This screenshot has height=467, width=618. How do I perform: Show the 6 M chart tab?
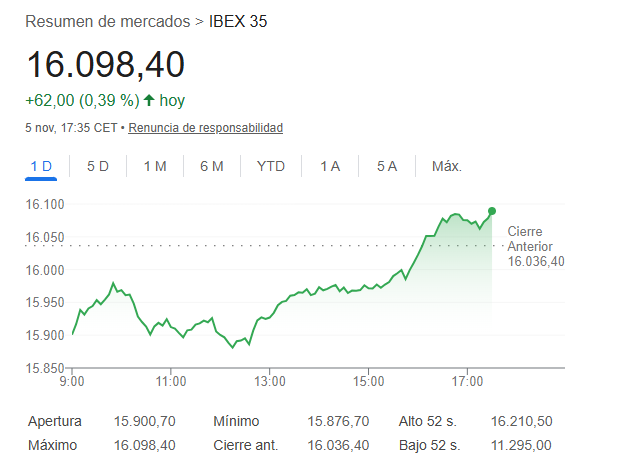pos(211,166)
